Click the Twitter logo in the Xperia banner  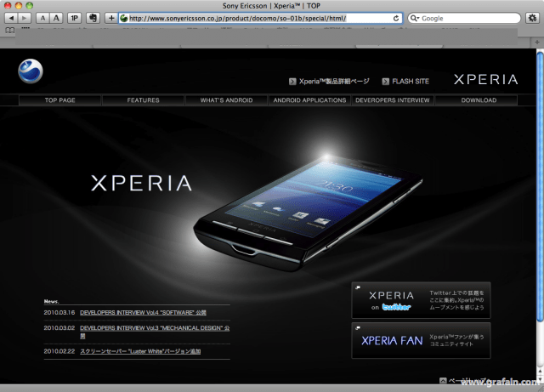396,307
